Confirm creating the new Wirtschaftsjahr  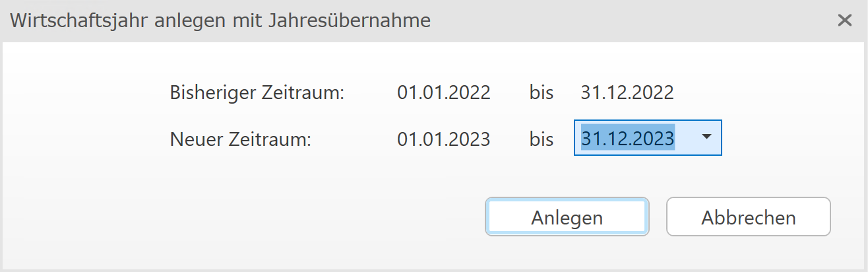[x=567, y=217]
